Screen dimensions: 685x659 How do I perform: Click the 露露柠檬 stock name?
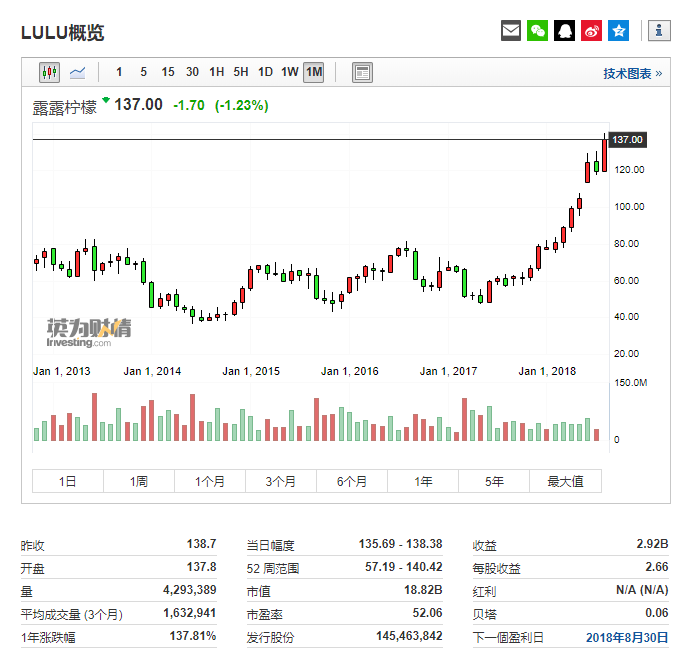[x=65, y=108]
